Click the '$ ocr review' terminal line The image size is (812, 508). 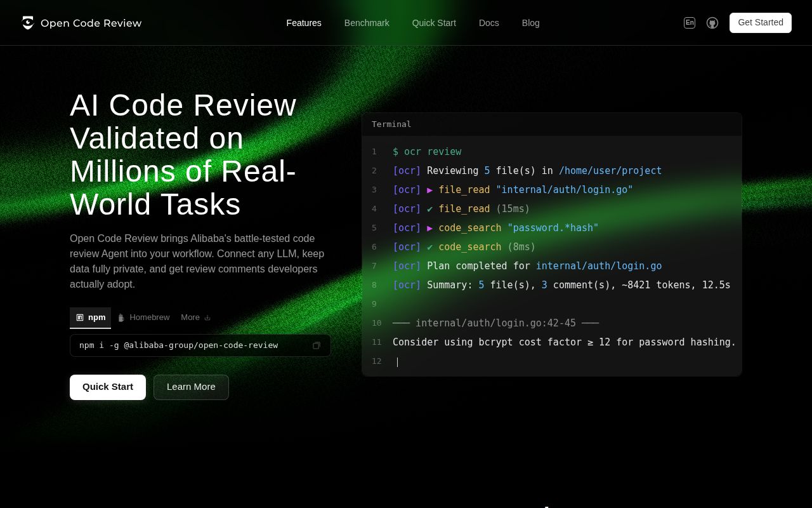click(427, 152)
